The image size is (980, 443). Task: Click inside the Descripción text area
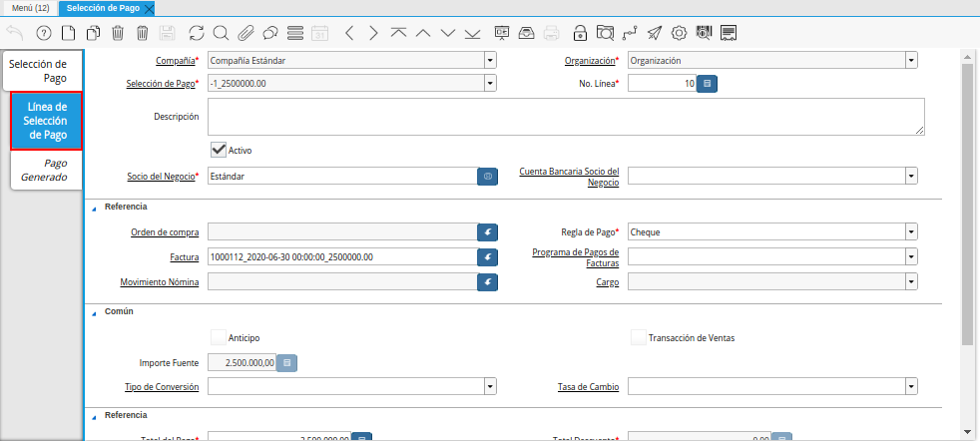click(x=566, y=116)
